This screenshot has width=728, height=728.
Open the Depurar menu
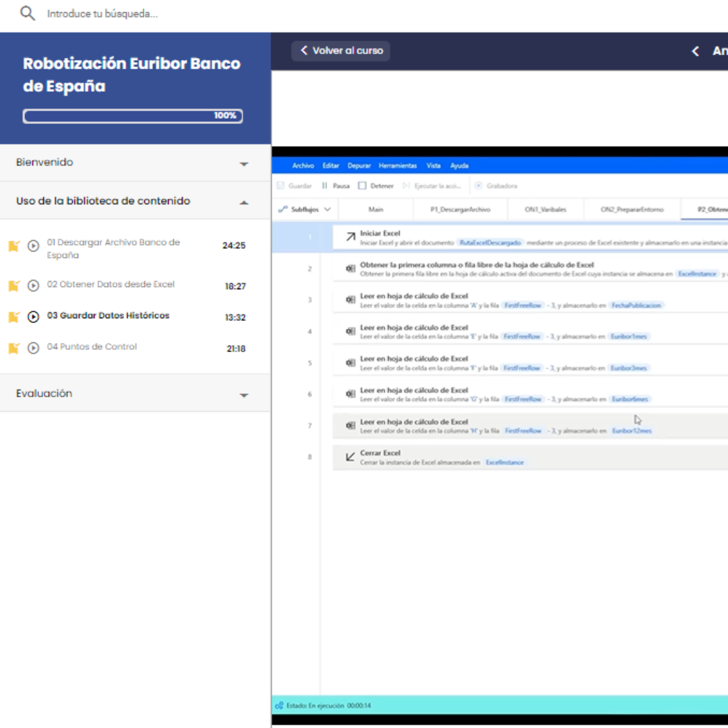pyautogui.click(x=359, y=166)
